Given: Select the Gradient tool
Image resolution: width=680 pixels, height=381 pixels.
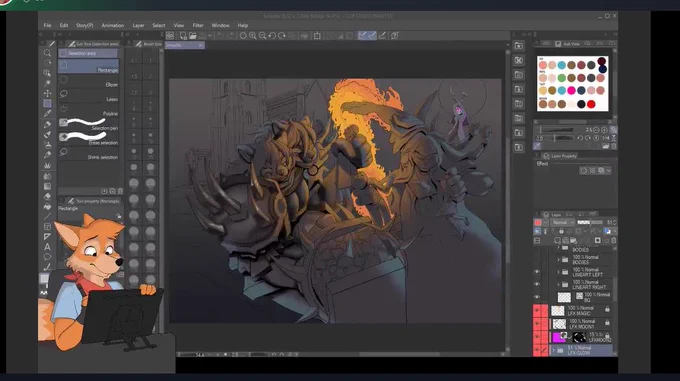Looking at the screenshot, I should tap(47, 186).
